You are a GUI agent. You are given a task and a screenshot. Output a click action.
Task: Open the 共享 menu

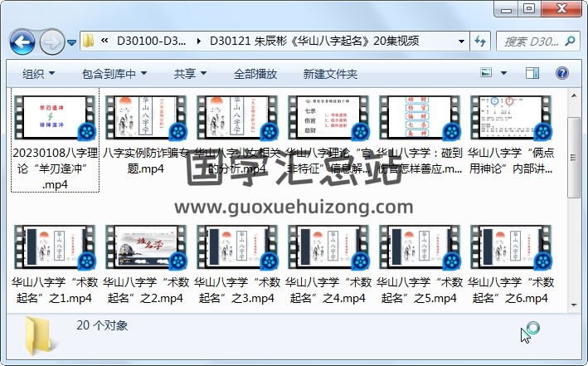[190, 74]
